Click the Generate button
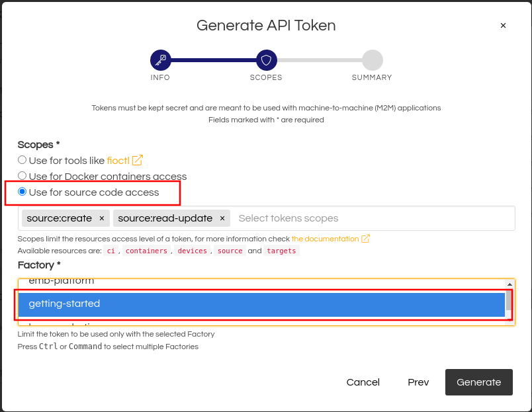This screenshot has height=412, width=532. coord(478,382)
